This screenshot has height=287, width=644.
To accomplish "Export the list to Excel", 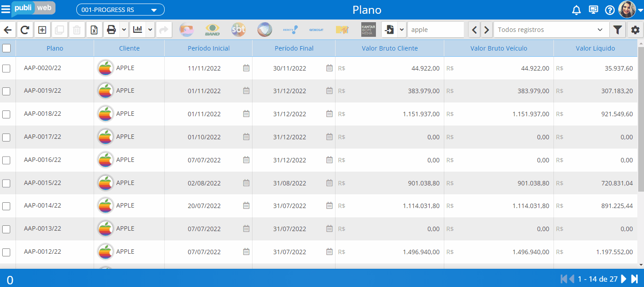I will [x=94, y=30].
